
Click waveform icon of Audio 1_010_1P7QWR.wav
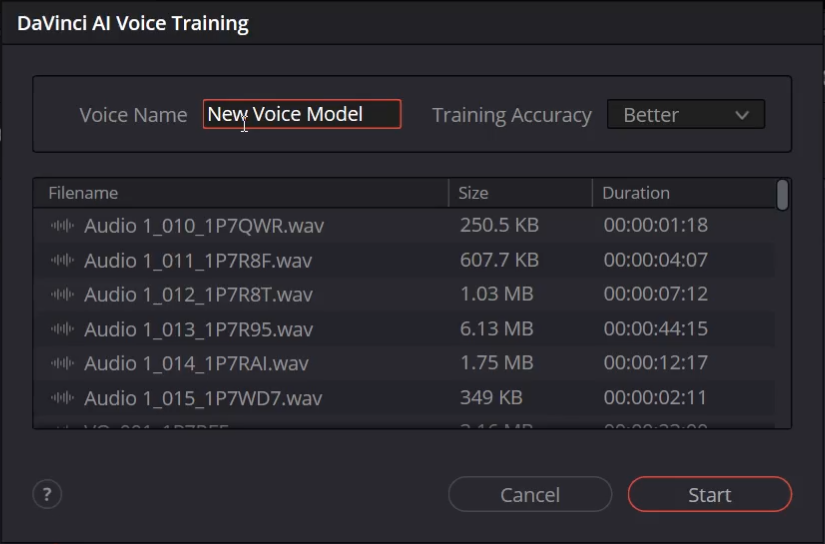point(62,226)
